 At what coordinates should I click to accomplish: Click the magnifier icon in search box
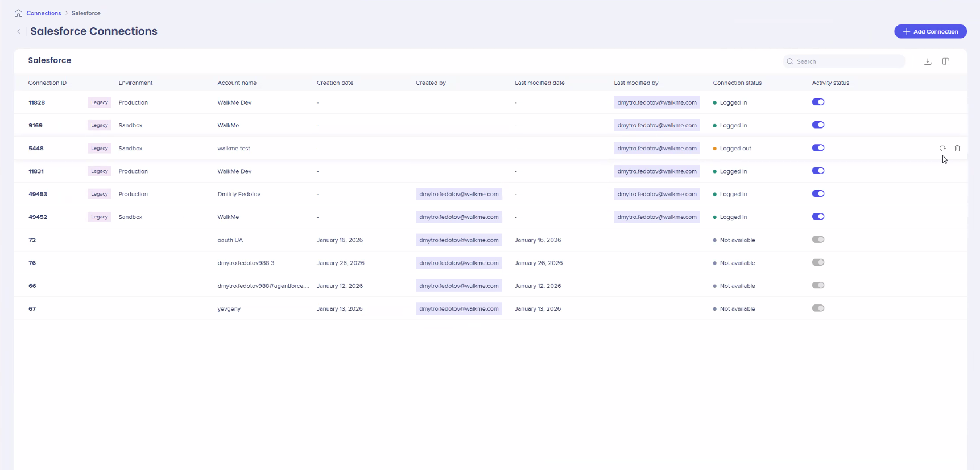(790, 61)
